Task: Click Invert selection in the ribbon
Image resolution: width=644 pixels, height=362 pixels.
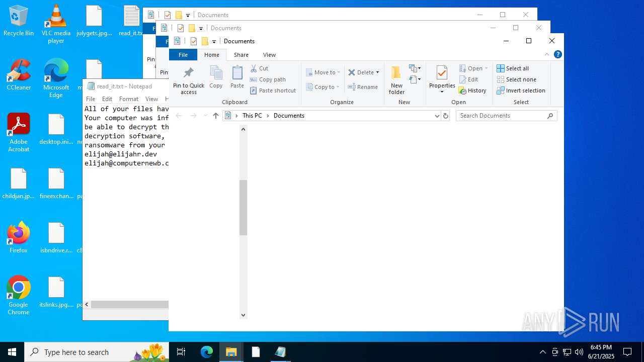Action: [x=521, y=90]
